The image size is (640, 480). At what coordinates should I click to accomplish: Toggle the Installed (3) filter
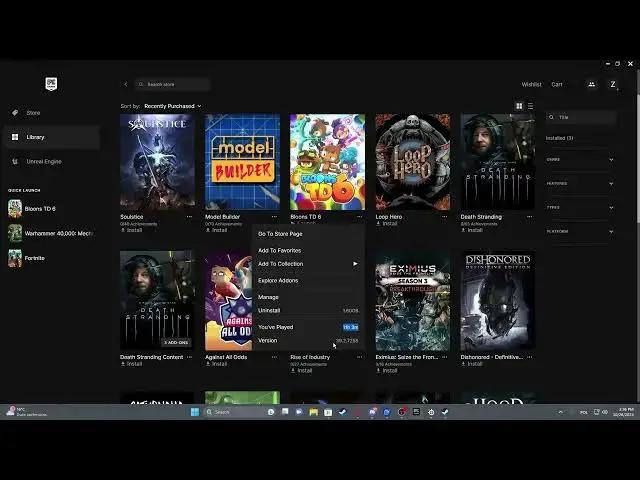560,138
